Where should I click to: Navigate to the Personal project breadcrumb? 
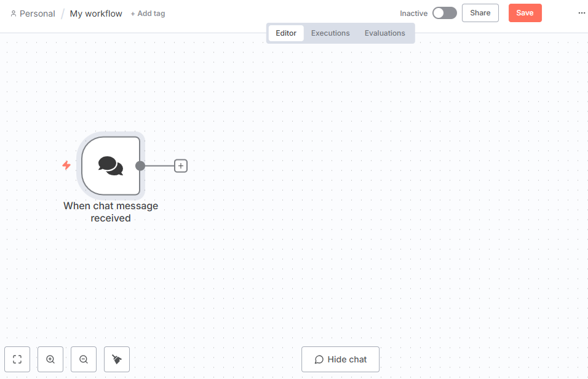[x=37, y=14]
